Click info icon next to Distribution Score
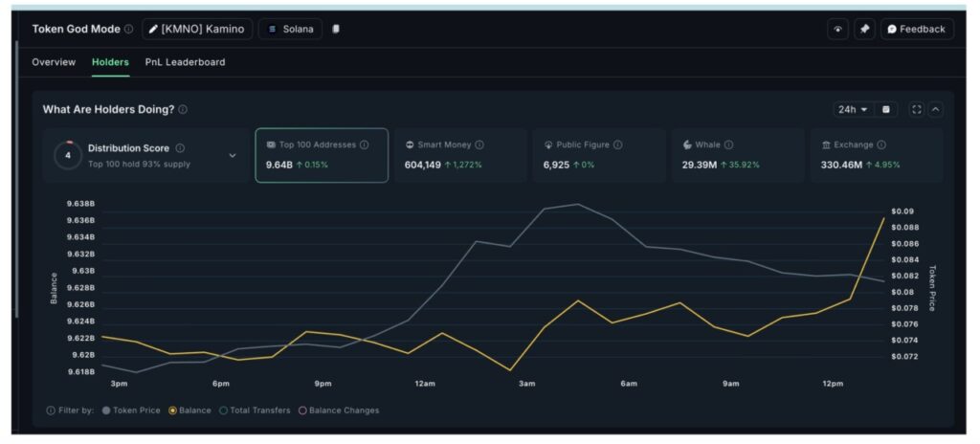The image size is (980, 444). point(180,148)
